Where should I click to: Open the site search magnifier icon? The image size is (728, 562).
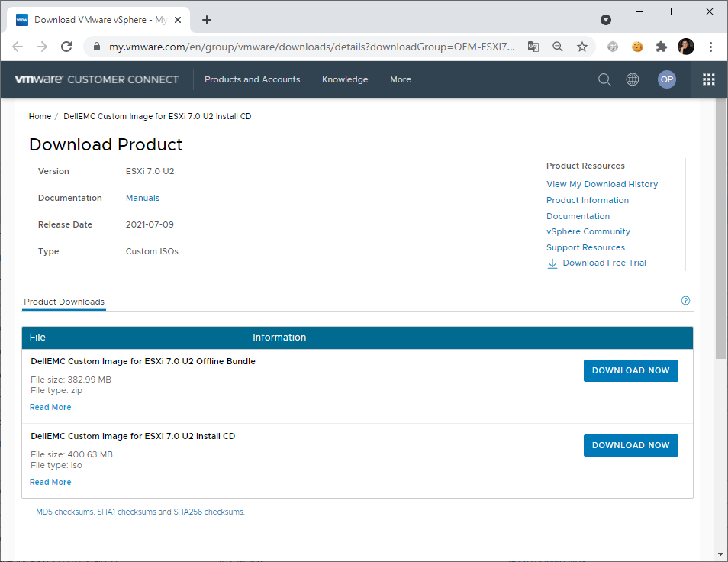click(x=604, y=79)
